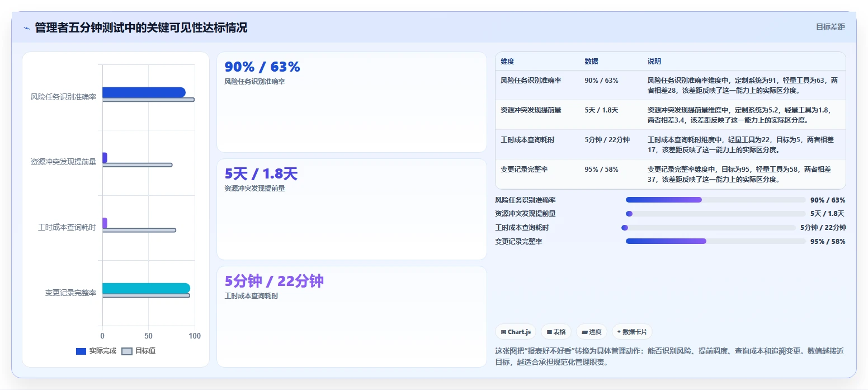The width and height of the screenshot is (868, 390).
Task: Select the 进度 tag pill
Action: [x=591, y=332]
